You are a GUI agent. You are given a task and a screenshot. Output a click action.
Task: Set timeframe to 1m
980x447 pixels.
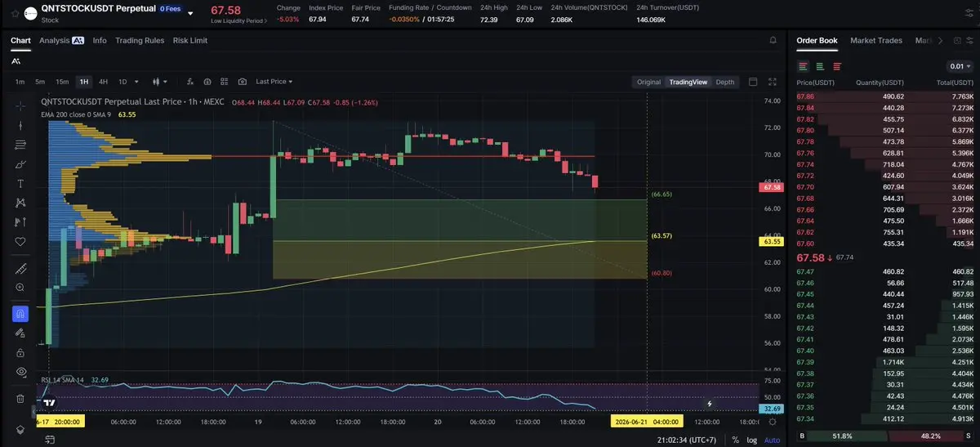tap(20, 82)
